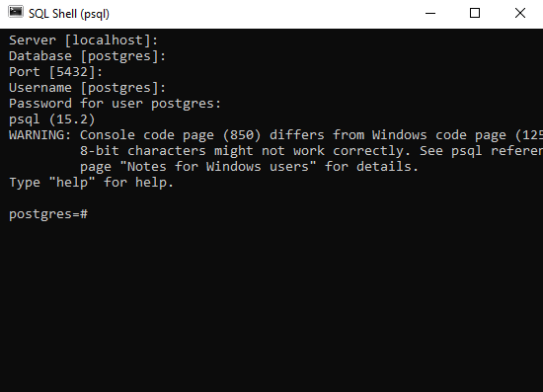This screenshot has height=392, width=543.
Task: Click the number 5432 in brackets
Action: (x=72, y=72)
